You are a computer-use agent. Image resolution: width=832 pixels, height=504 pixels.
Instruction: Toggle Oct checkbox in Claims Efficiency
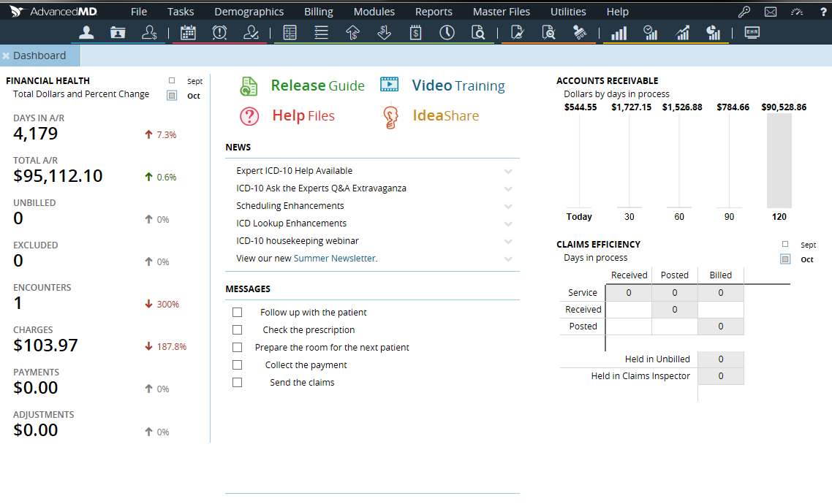tap(785, 259)
